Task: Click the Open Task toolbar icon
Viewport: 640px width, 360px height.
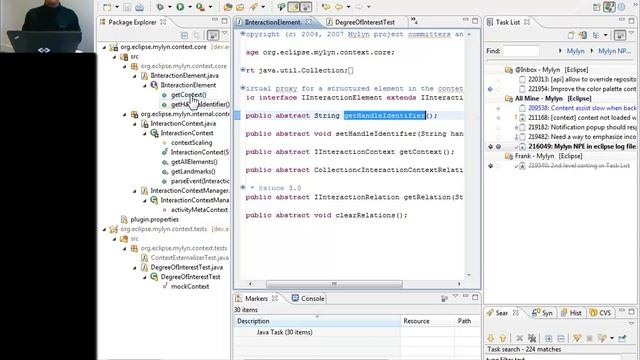Action: tap(240, 7)
